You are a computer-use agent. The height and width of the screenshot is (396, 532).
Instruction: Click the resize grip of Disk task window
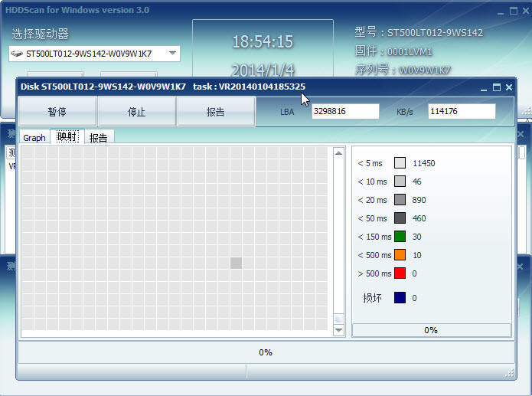[x=510, y=374]
